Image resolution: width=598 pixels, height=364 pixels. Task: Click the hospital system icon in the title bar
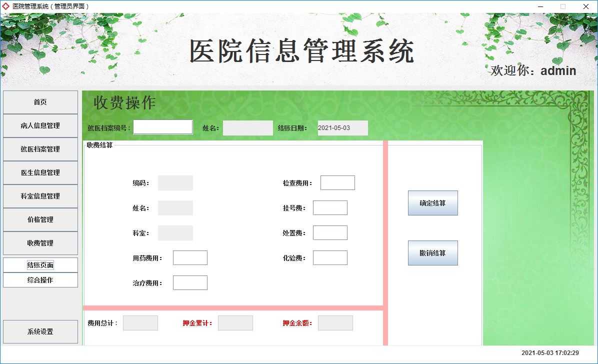point(6,6)
